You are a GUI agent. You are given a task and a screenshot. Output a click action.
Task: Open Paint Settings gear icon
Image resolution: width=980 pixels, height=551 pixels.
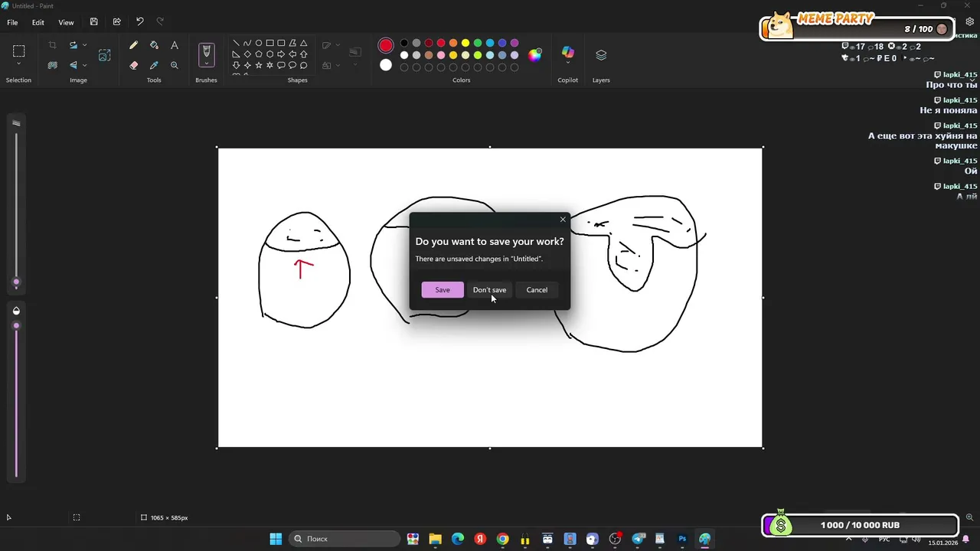point(969,22)
